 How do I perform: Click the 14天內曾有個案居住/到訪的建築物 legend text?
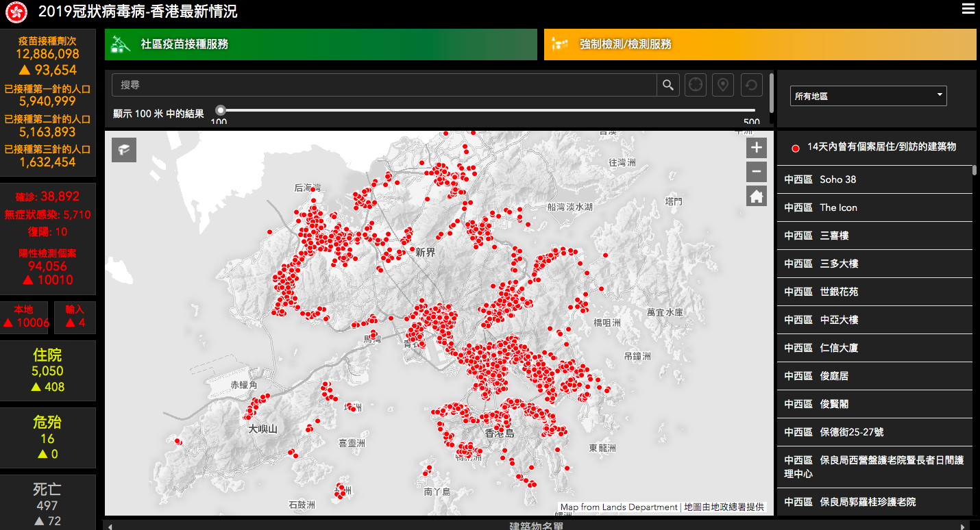pyautogui.click(x=881, y=147)
